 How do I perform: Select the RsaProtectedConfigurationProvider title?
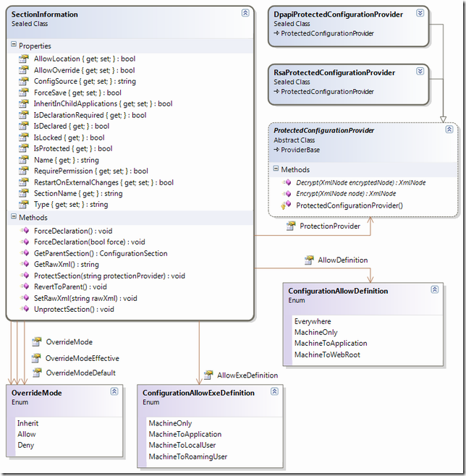(334, 72)
